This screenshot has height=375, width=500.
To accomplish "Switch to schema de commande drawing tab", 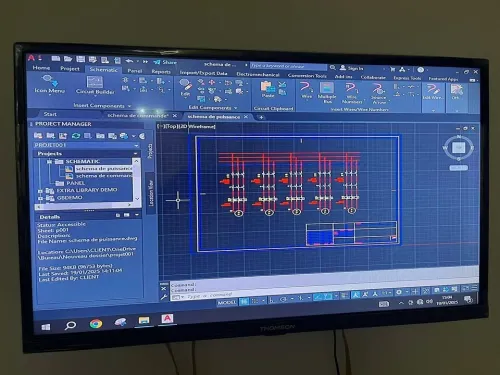I will pos(138,115).
